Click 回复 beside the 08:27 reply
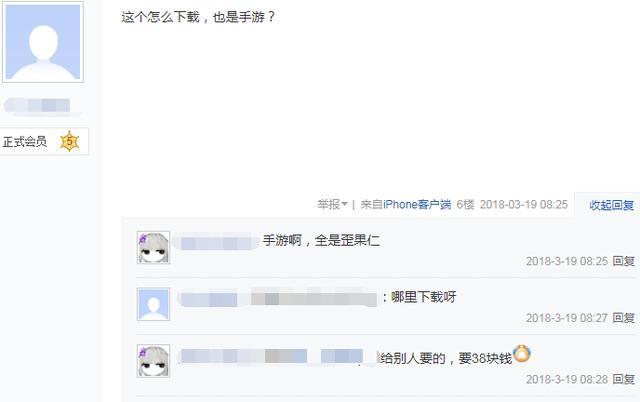This screenshot has width=640, height=402. [x=623, y=318]
